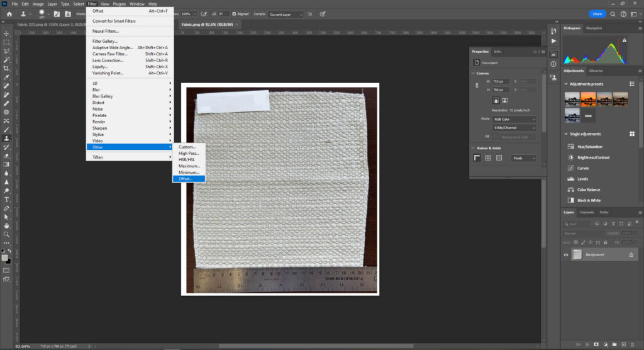
Task: Select the Move tool in the toolbar
Action: coord(6,33)
